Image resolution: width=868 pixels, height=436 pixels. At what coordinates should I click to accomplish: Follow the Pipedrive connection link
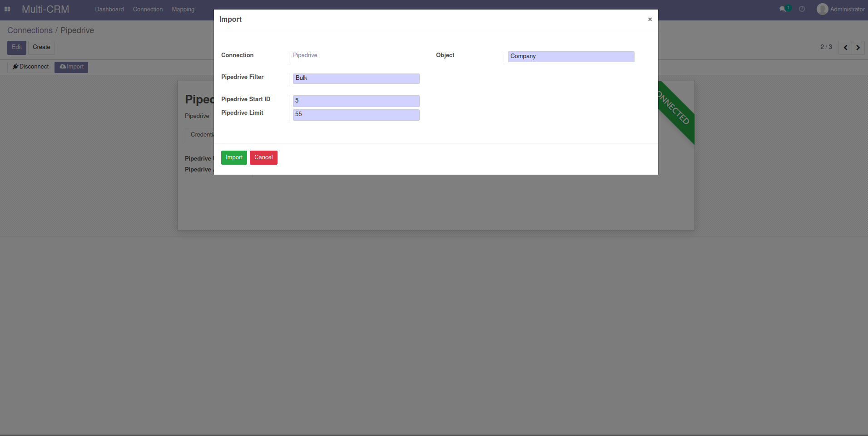tap(305, 55)
